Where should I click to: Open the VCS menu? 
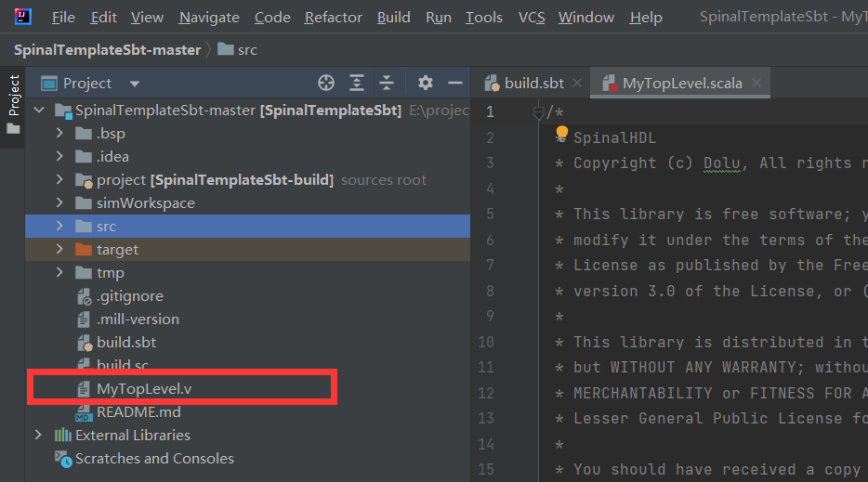tap(532, 17)
